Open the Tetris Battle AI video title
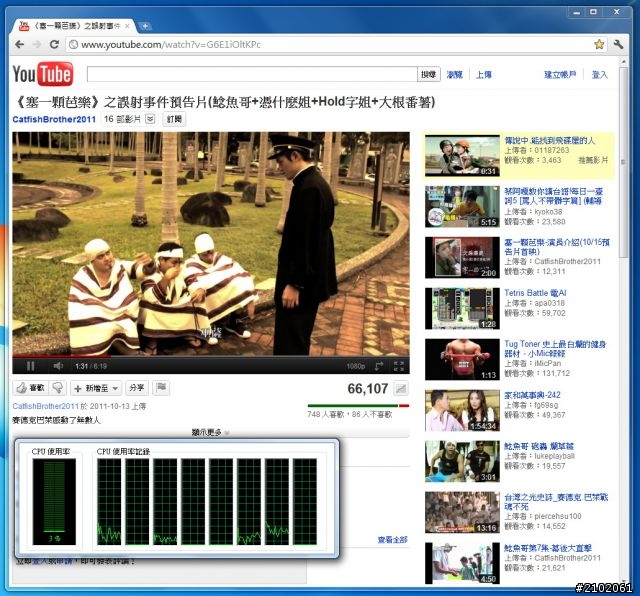This screenshot has width=640, height=596. (535, 293)
